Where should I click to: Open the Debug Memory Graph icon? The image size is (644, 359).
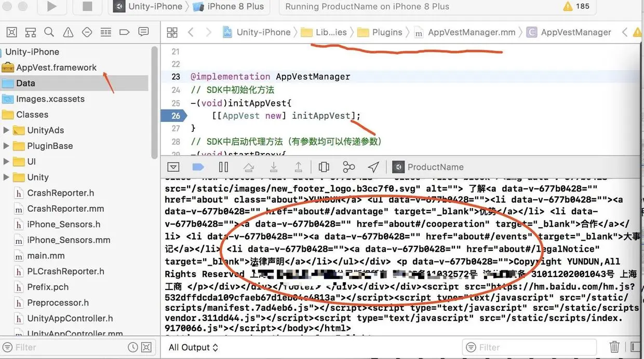coord(349,167)
